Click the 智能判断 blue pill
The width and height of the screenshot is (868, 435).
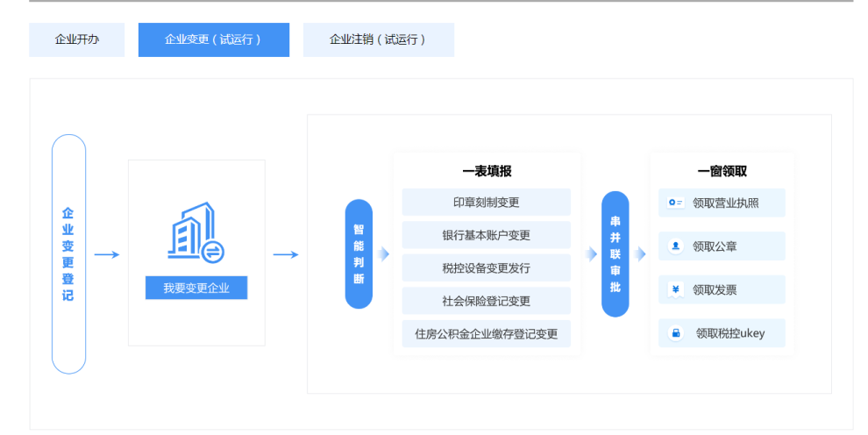pos(359,254)
